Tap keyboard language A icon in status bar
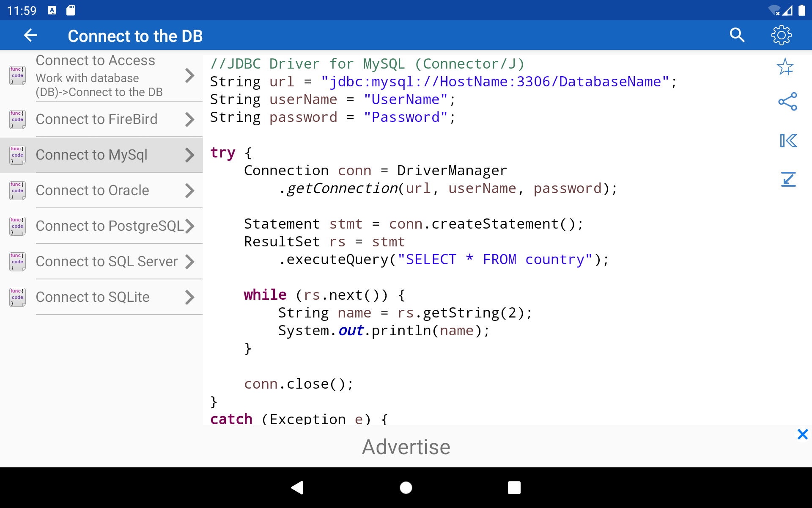 coord(52,10)
